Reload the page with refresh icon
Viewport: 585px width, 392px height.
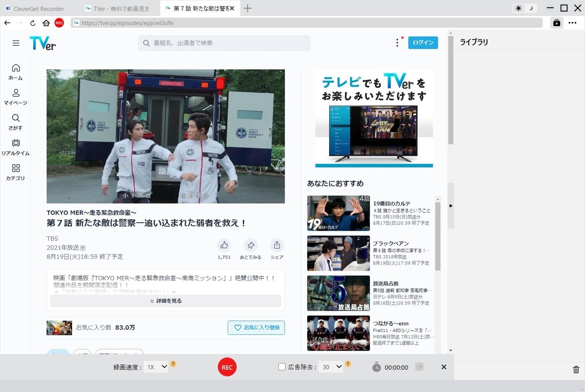click(x=33, y=23)
